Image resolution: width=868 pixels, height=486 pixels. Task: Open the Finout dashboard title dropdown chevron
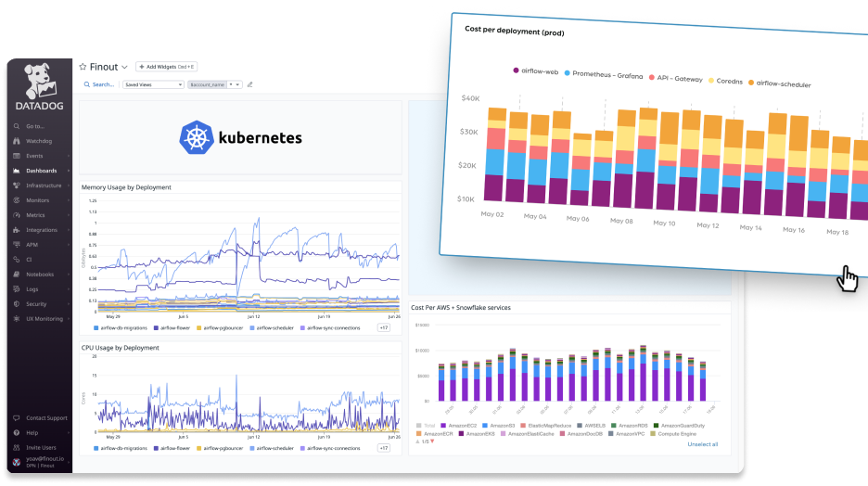tap(124, 67)
